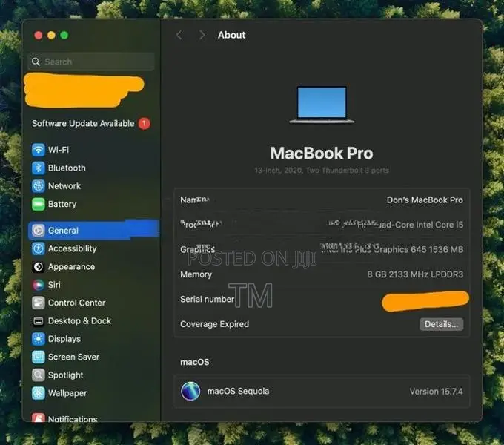Viewport: 504px width, 445px height.
Task: Select the Desktop & Dock label
Action: click(80, 321)
